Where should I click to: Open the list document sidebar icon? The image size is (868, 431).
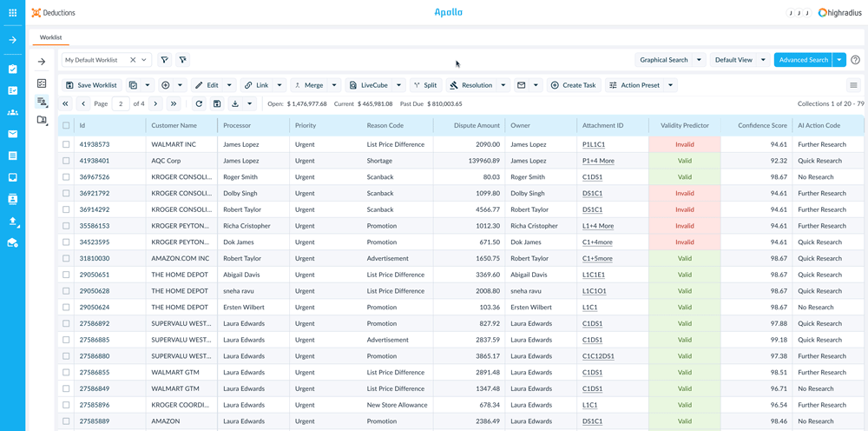pyautogui.click(x=13, y=156)
